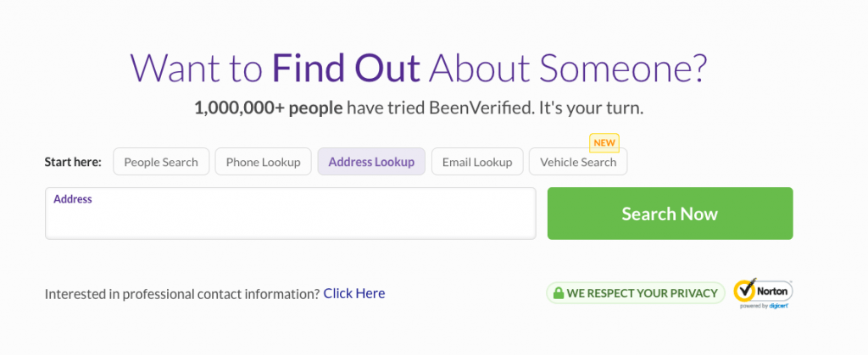868x355 pixels.
Task: Click the We Respect Your Privacy badge
Action: point(636,293)
